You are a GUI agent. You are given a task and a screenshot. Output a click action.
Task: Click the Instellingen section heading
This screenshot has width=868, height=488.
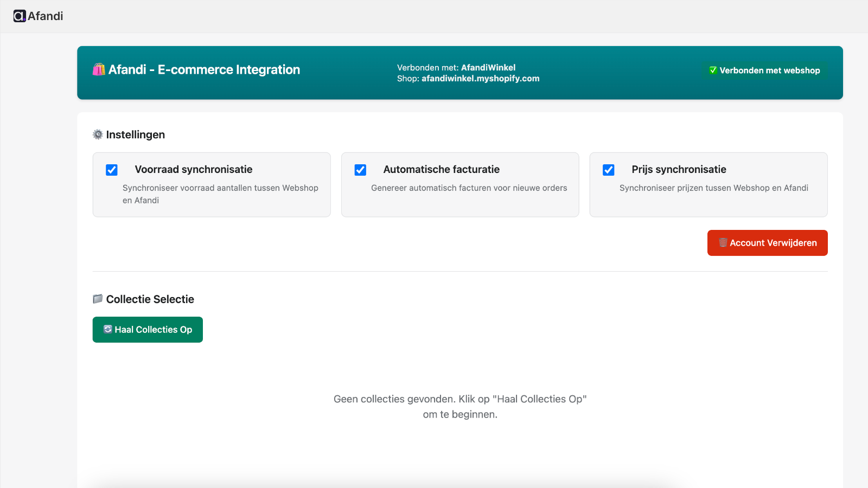[136, 134]
